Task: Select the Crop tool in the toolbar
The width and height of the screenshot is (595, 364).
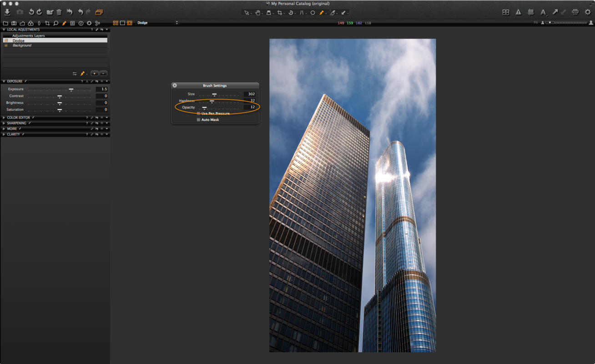Action: pyautogui.click(x=281, y=12)
